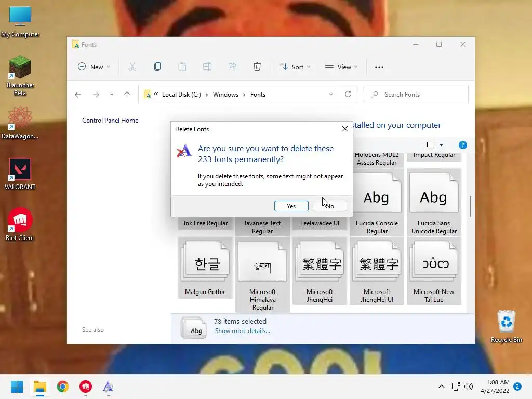
Task: Expand the address bar history dropdown
Action: [331, 95]
